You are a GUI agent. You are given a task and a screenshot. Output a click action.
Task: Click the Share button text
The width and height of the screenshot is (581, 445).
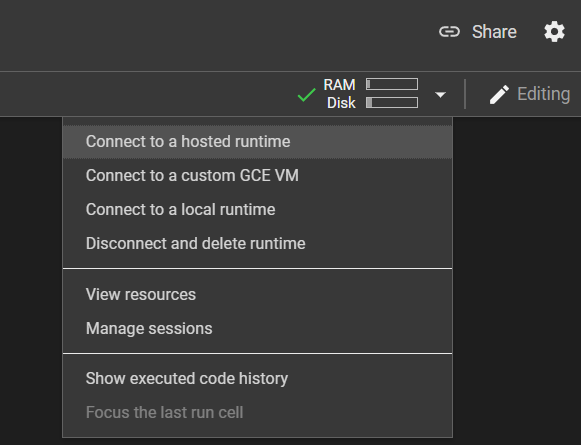[x=494, y=32]
